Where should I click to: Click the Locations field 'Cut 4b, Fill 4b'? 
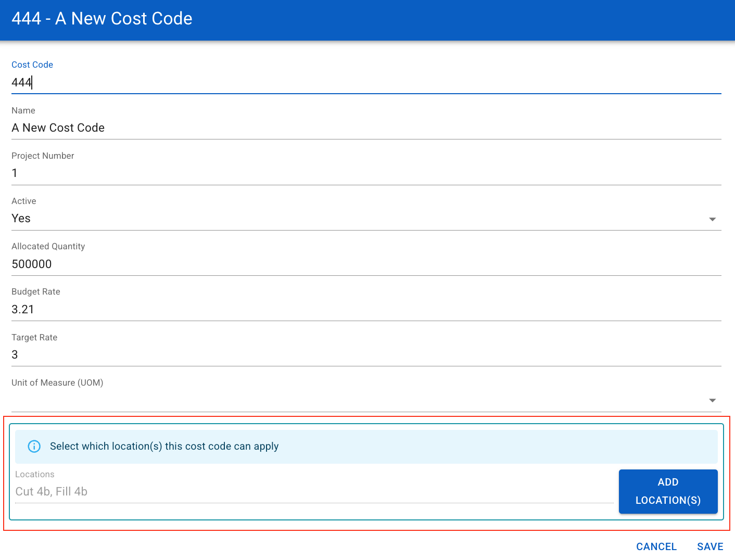tap(312, 492)
